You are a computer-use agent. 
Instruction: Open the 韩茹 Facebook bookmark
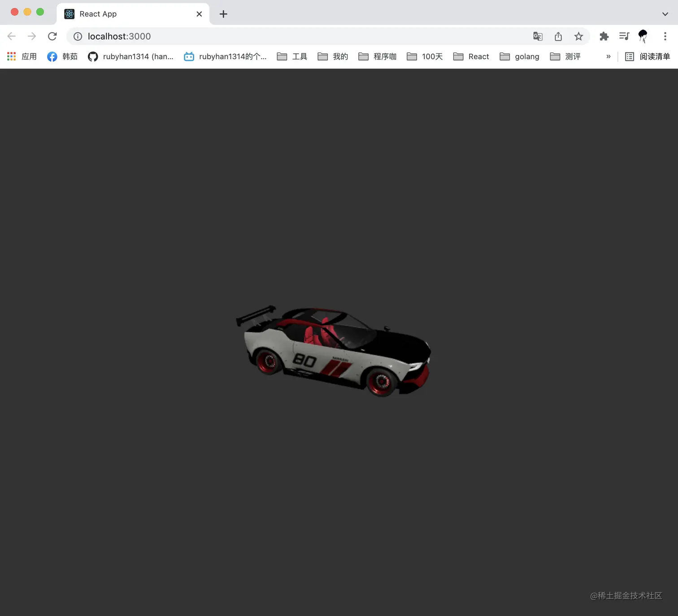point(62,56)
